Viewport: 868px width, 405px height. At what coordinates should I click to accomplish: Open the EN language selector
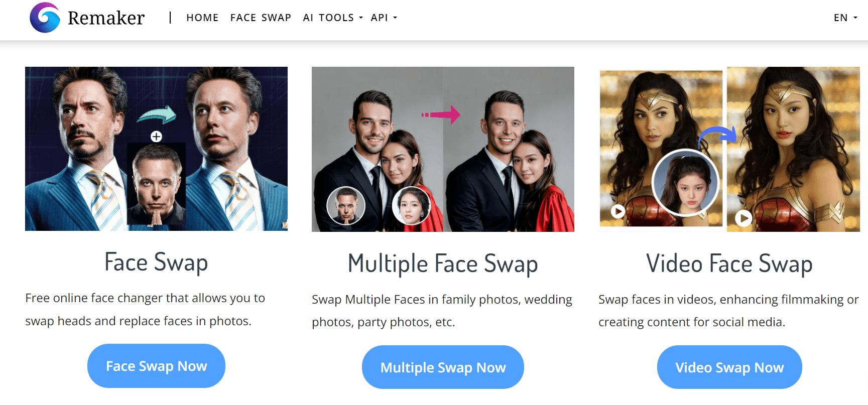point(845,18)
